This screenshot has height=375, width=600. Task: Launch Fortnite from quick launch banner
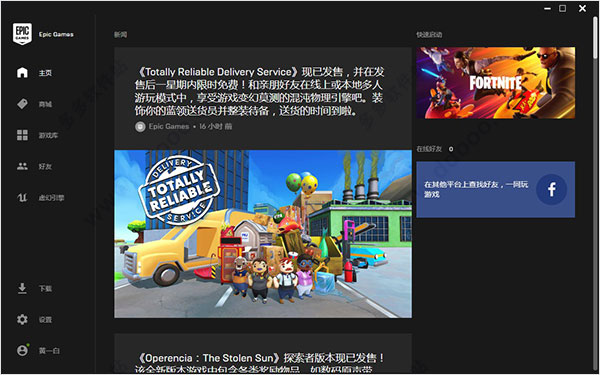[496, 83]
